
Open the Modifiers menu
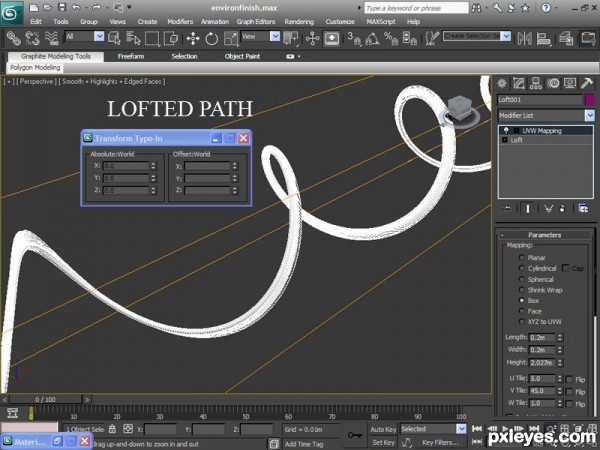click(180, 22)
